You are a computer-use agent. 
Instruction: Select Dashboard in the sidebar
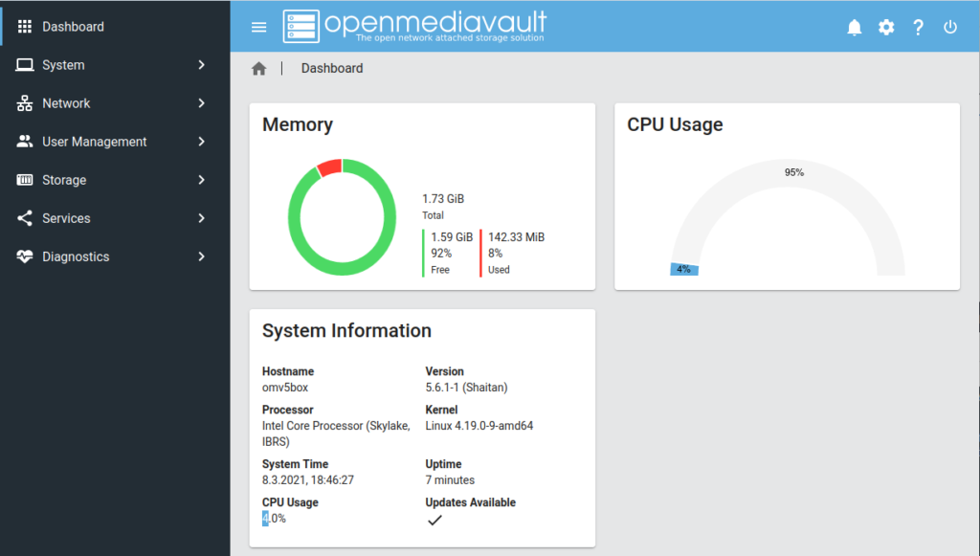73,27
